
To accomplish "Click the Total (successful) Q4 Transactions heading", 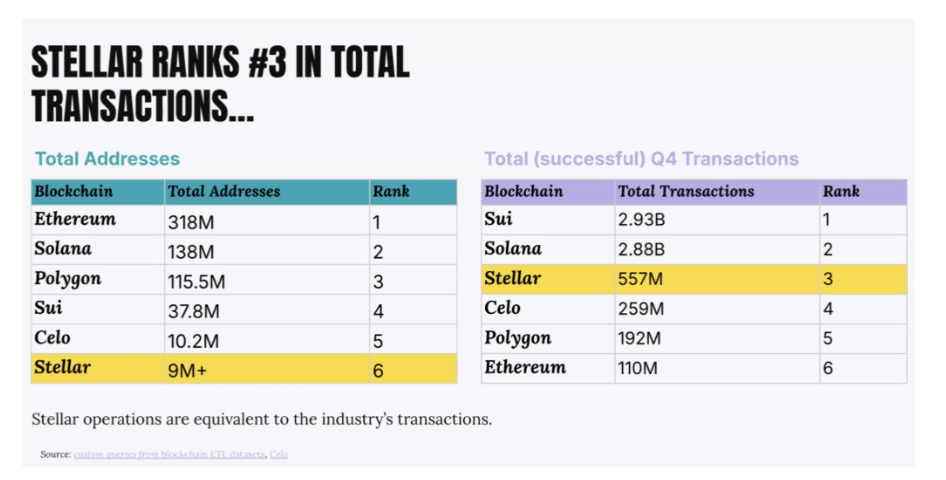I will point(641,159).
